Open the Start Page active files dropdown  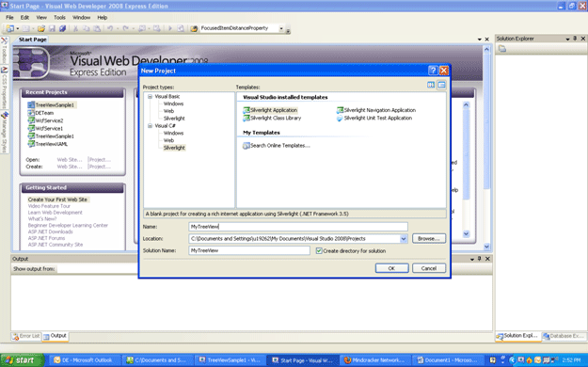click(x=480, y=40)
